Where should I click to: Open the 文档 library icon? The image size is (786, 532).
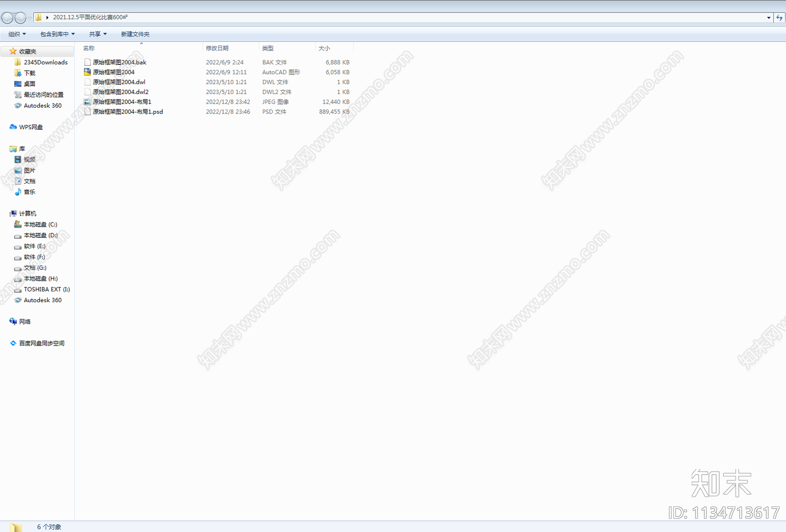[x=18, y=181]
